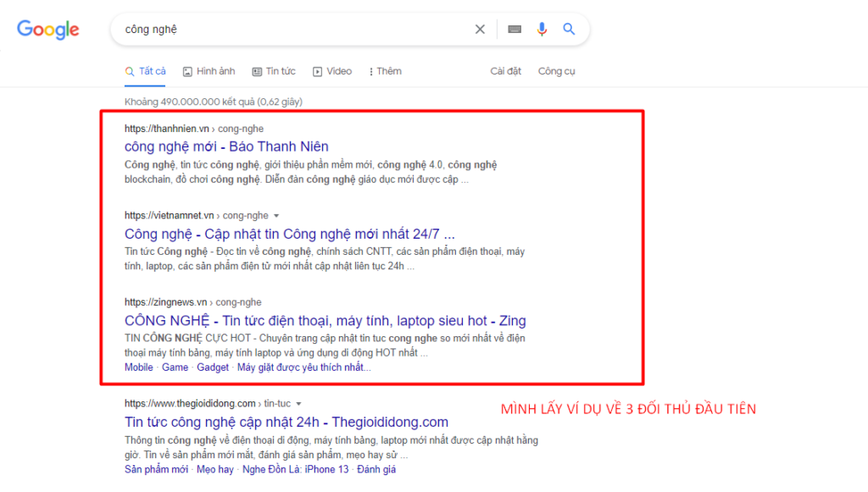Open the Thêm menu
868x492 pixels.
coord(386,71)
